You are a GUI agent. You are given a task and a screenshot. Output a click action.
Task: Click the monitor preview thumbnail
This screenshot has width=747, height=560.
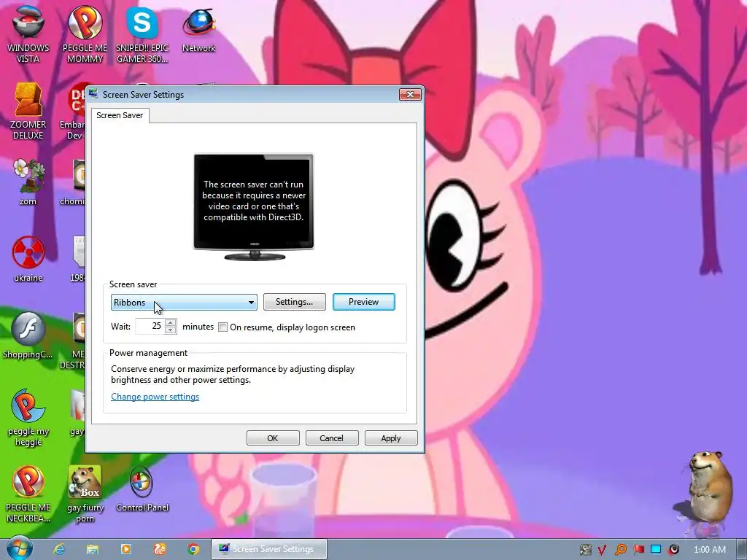(253, 206)
